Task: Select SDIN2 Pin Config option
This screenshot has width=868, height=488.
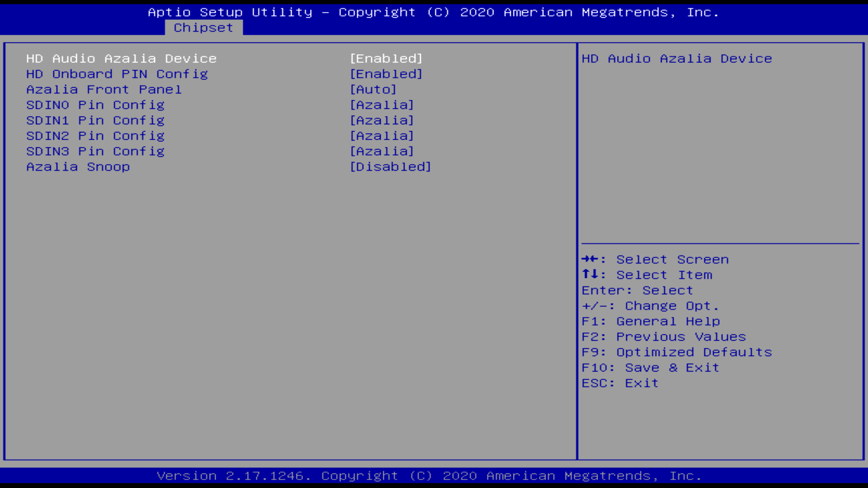Action: tap(95, 136)
